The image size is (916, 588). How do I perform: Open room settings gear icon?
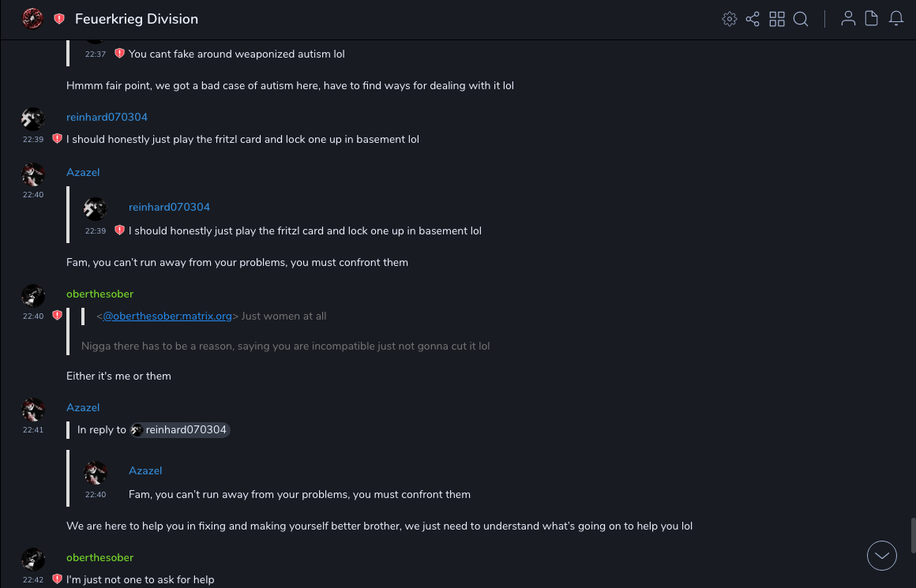(730, 19)
